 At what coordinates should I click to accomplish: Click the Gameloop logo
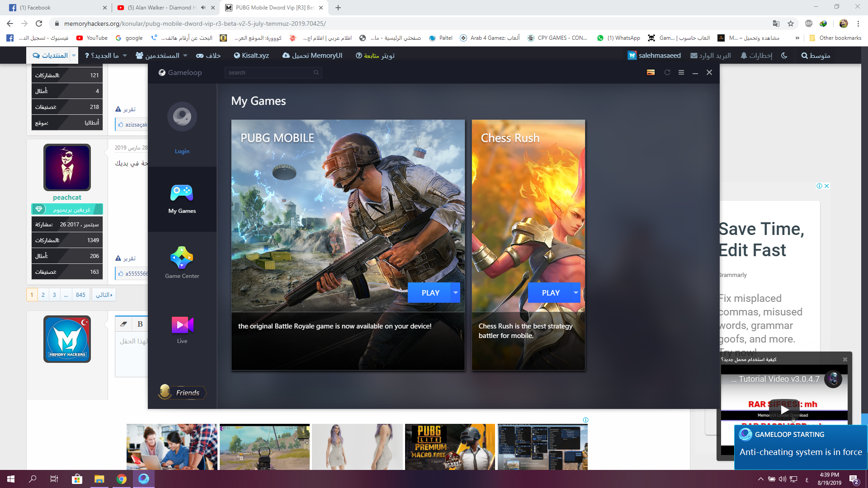click(x=180, y=72)
